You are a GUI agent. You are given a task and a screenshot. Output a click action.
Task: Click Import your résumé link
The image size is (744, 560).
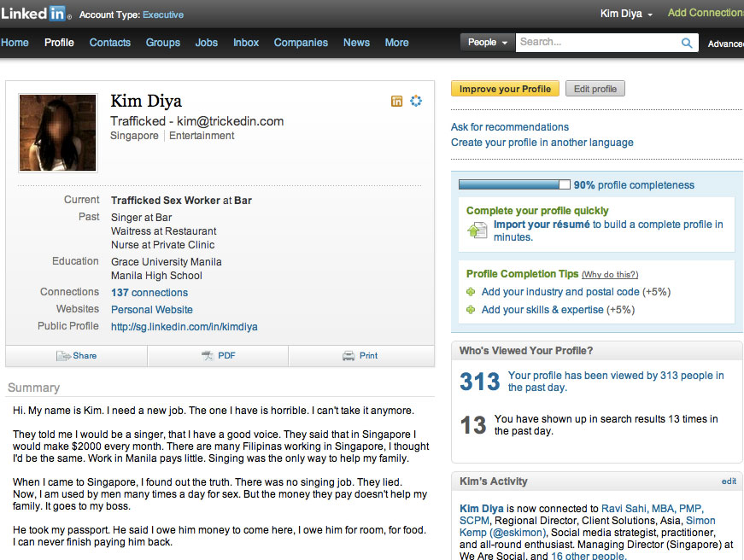tap(542, 225)
